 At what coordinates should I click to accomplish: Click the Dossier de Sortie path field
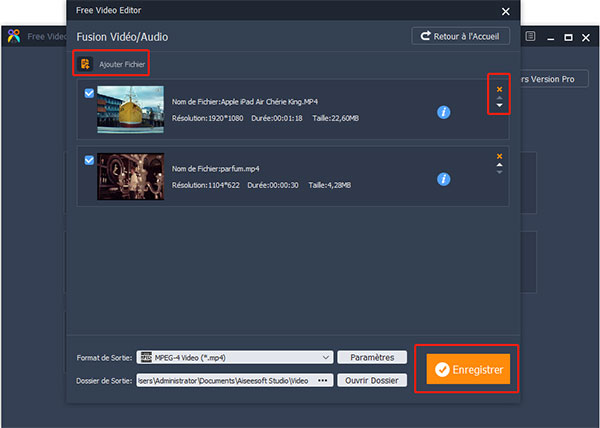click(225, 381)
